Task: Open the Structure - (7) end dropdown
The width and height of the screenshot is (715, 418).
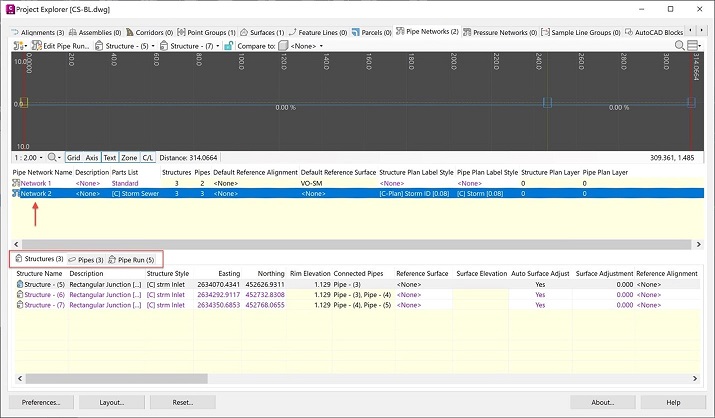Action: pyautogui.click(x=192, y=45)
